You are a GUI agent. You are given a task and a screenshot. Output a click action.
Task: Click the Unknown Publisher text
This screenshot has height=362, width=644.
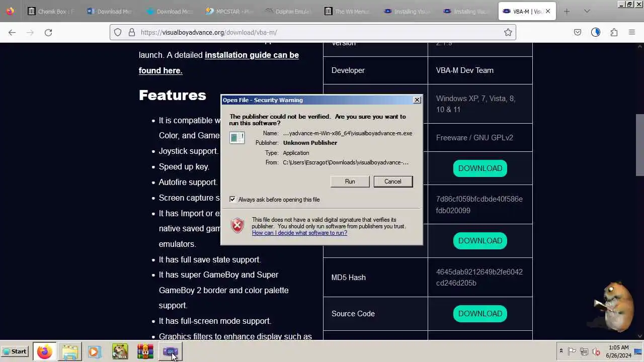[x=310, y=143]
